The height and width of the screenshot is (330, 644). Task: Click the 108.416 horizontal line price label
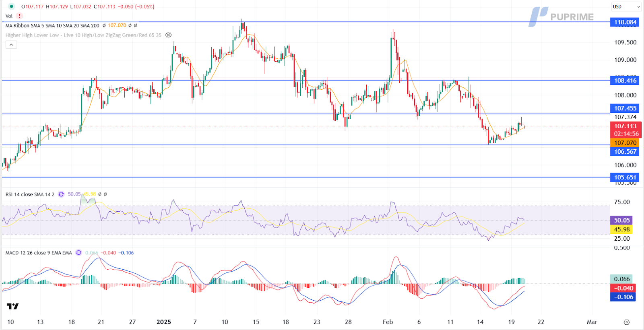click(625, 80)
